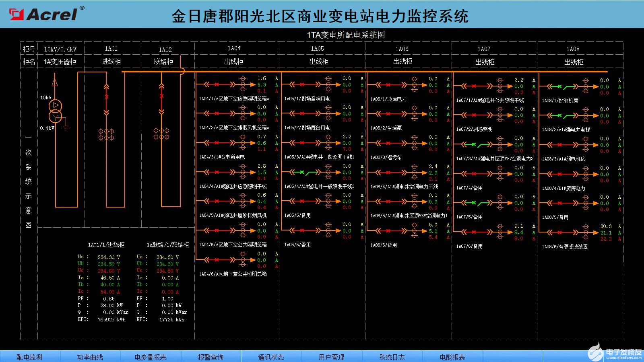Image resolution: width=644 pixels, height=362 pixels.
Task: Click the breaker icon on 1A05/1/剧场音响用电 feeder
Action: pyautogui.click(x=301, y=84)
